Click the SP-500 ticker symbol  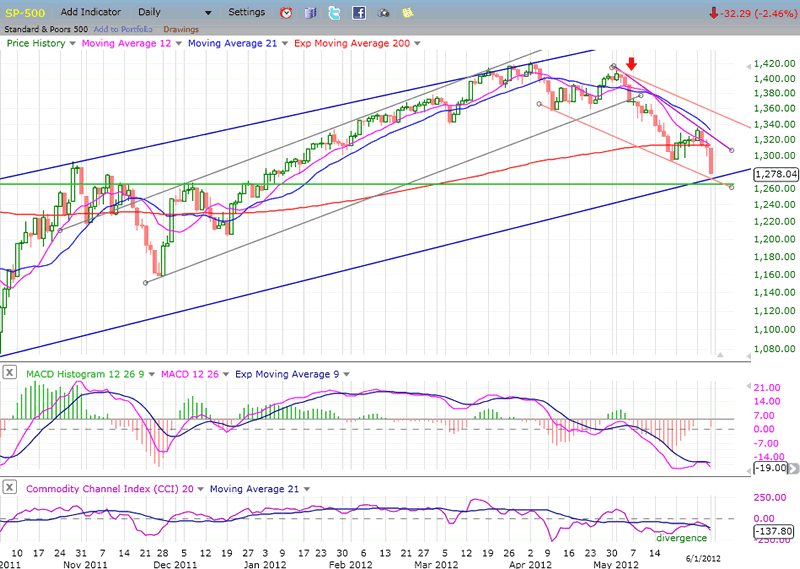(25, 13)
